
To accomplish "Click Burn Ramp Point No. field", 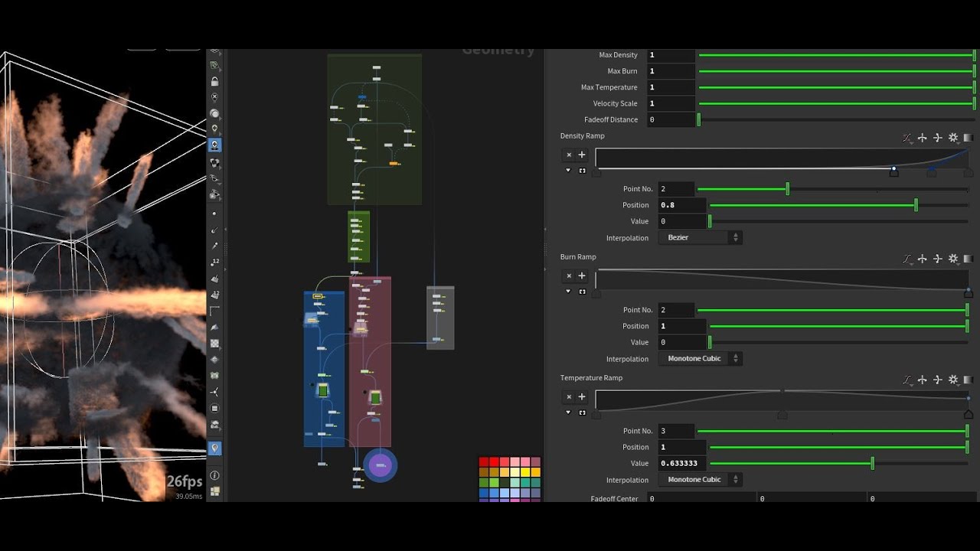I will [x=676, y=310].
